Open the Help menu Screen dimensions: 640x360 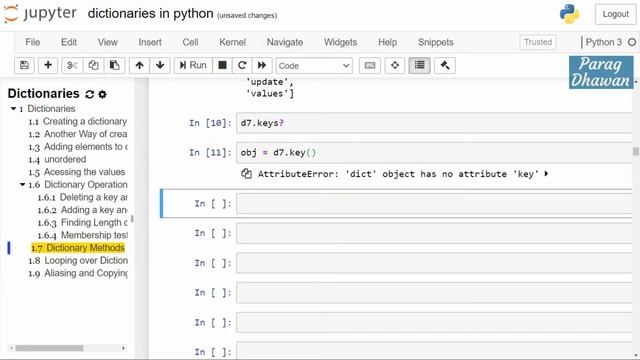pos(387,42)
